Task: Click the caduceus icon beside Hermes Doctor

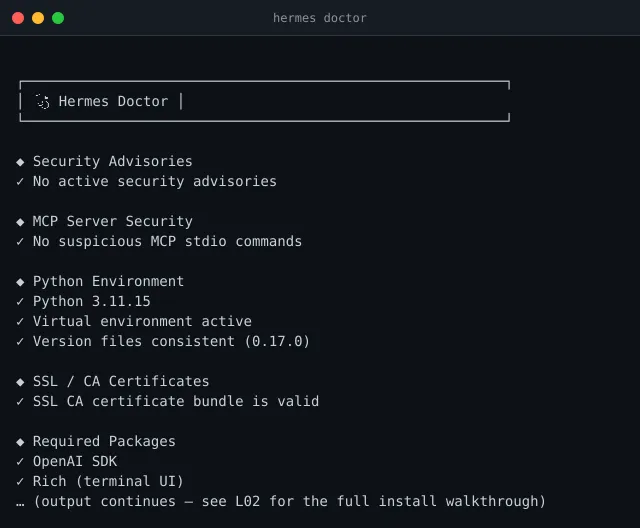Action: 42,102
